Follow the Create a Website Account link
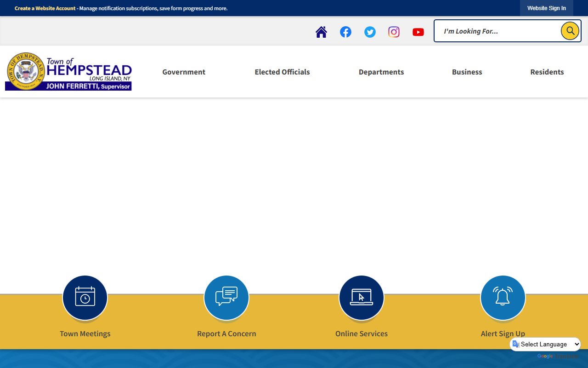 [x=45, y=8]
